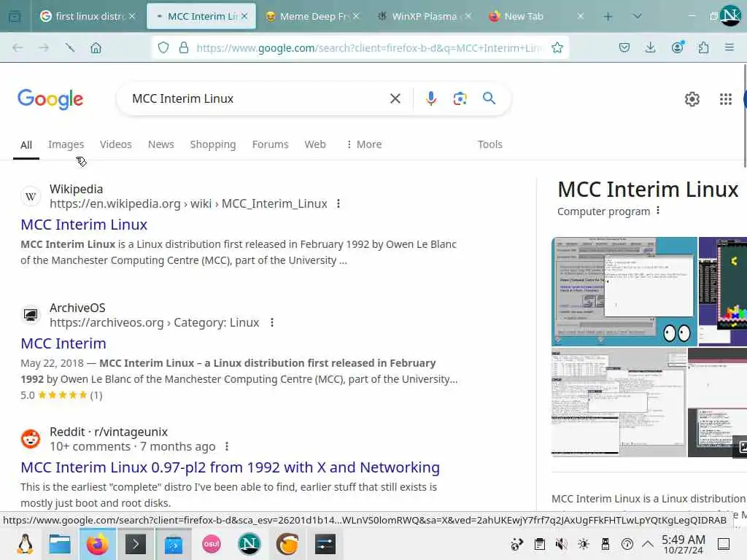Open ArchiveOS result options three-dot menu
Viewport: 747px width, 560px height.
272,322
